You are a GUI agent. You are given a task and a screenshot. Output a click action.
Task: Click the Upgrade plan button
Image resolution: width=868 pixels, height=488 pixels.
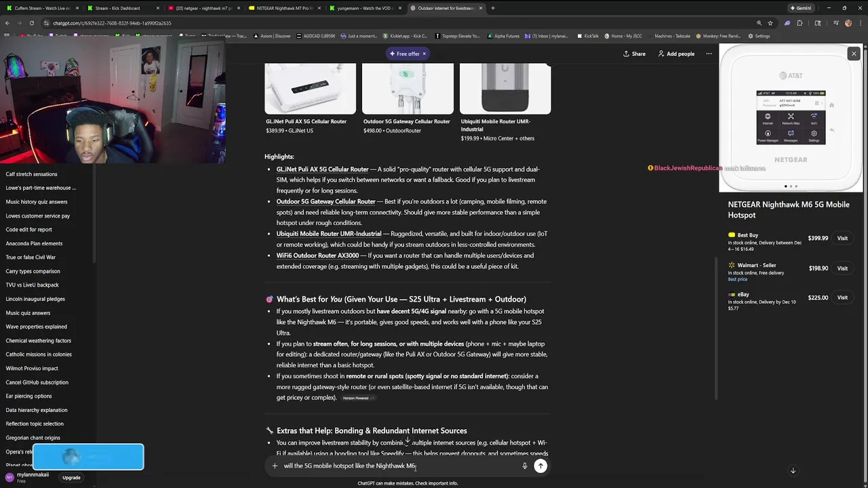[71, 478]
